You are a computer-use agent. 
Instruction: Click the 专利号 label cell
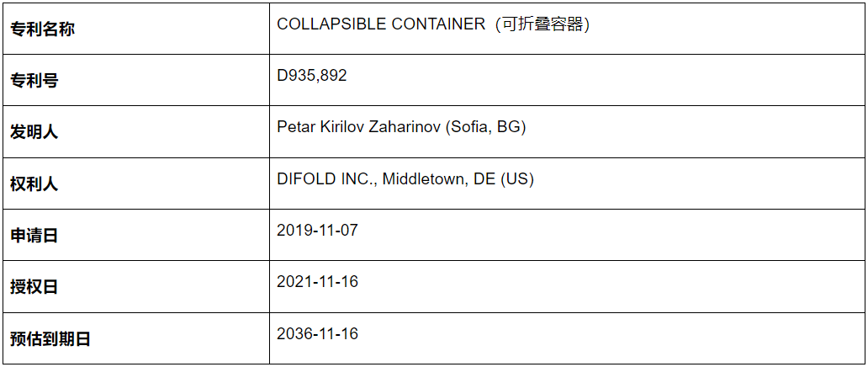(136, 80)
